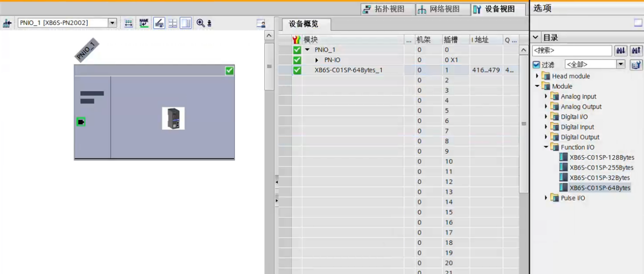Image resolution: width=644 pixels, height=274 pixels.
Task: Open the PNIO_1 device selector dropdown
Action: (113, 23)
